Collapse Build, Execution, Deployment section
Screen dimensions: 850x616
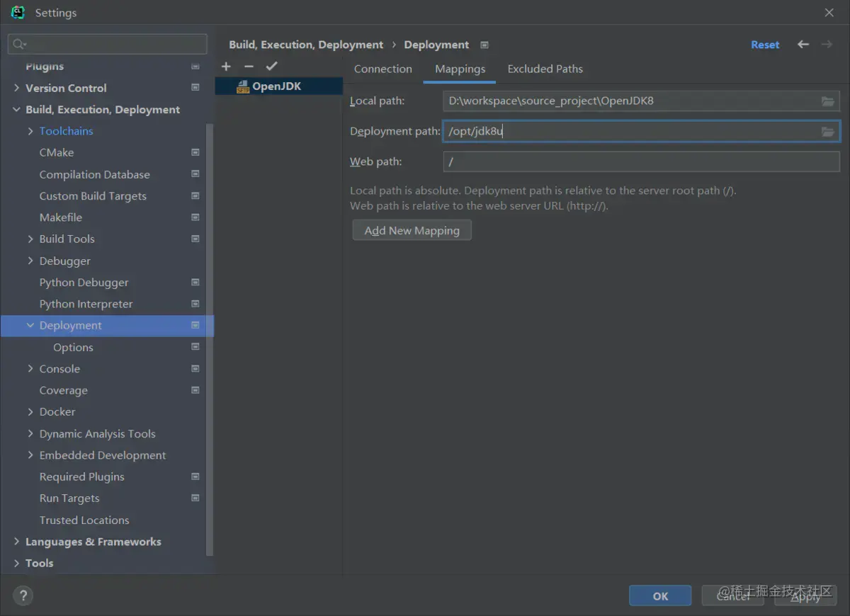point(16,110)
